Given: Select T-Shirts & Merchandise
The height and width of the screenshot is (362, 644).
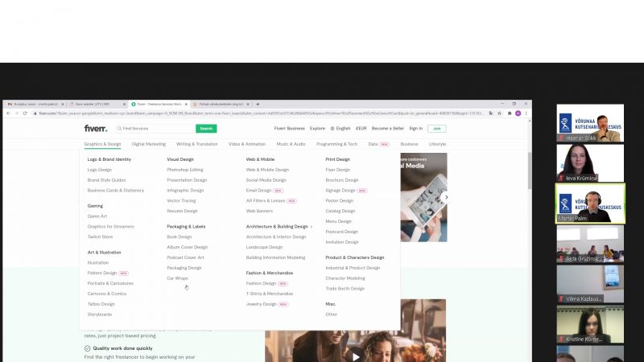Looking at the screenshot, I should pyautogui.click(x=270, y=294).
